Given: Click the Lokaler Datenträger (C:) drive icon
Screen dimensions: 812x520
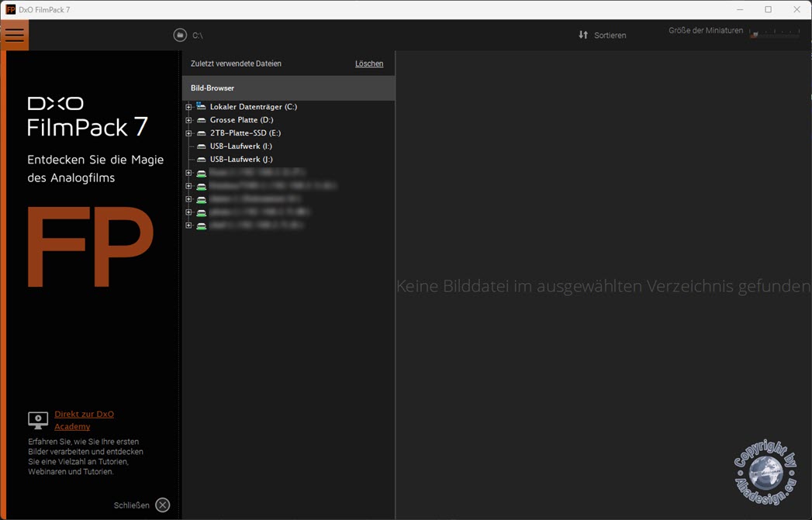Looking at the screenshot, I should click(x=201, y=106).
